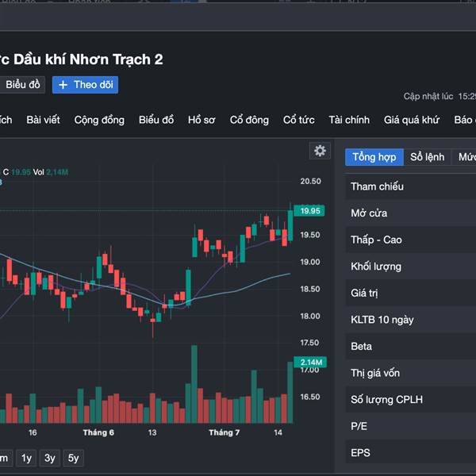476x476 pixels.
Task: Click the 19.95 current price label
Action: tap(309, 211)
